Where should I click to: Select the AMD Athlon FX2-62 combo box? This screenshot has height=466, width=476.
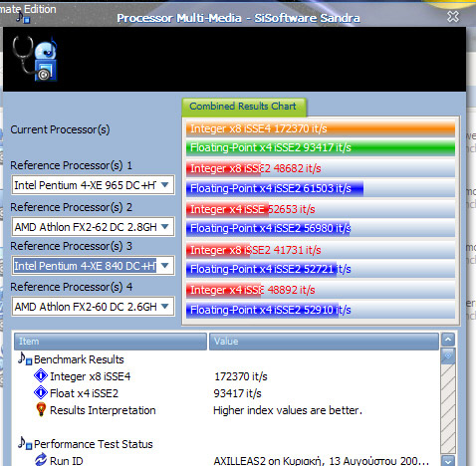point(93,227)
